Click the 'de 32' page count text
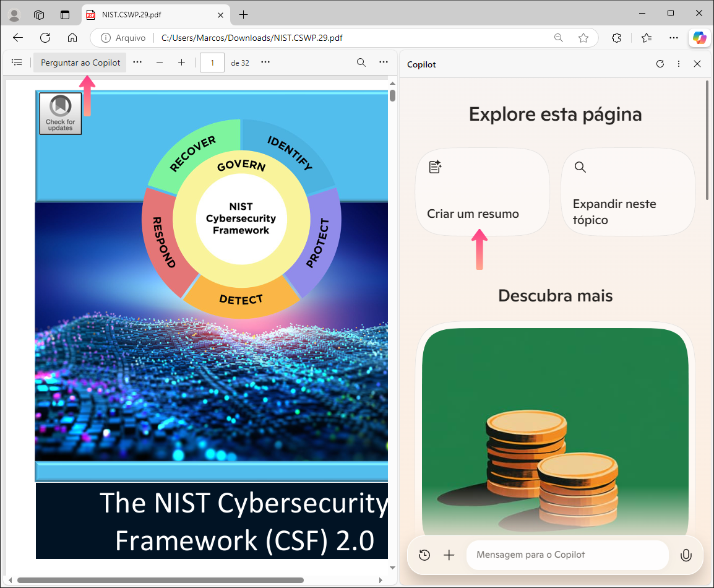The image size is (714, 588). (240, 63)
